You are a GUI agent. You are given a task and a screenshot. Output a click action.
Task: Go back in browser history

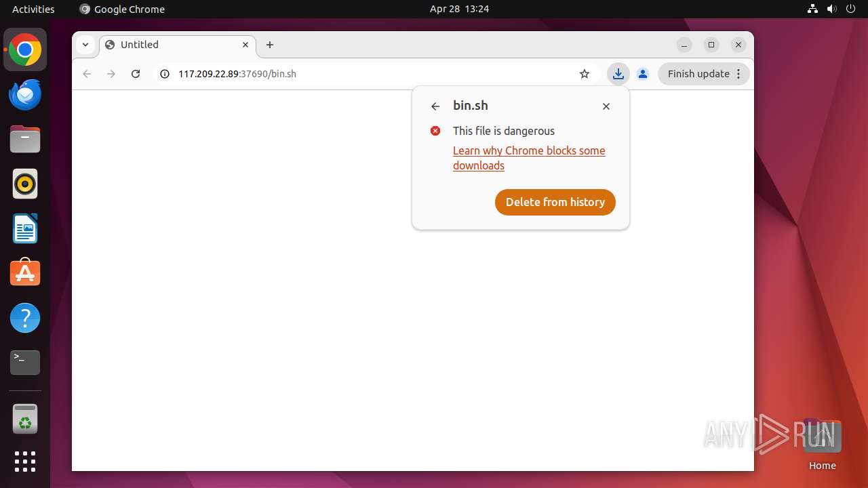tap(87, 74)
